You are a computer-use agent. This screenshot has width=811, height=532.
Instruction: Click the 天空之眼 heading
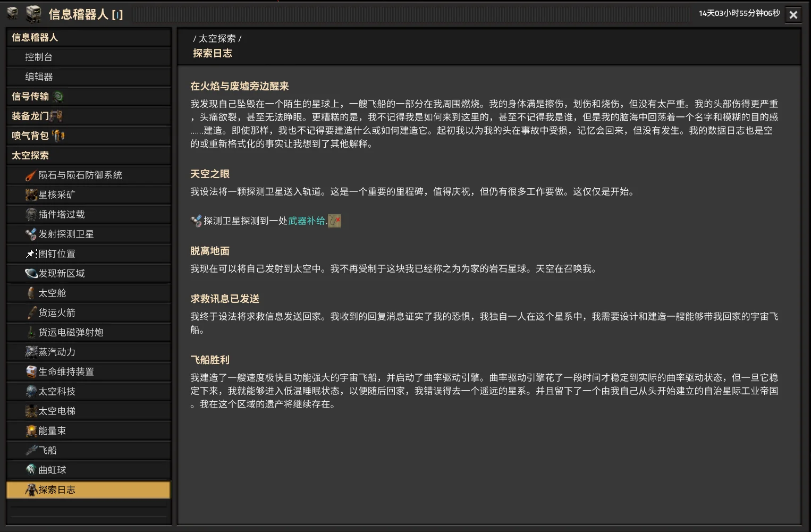point(210,174)
